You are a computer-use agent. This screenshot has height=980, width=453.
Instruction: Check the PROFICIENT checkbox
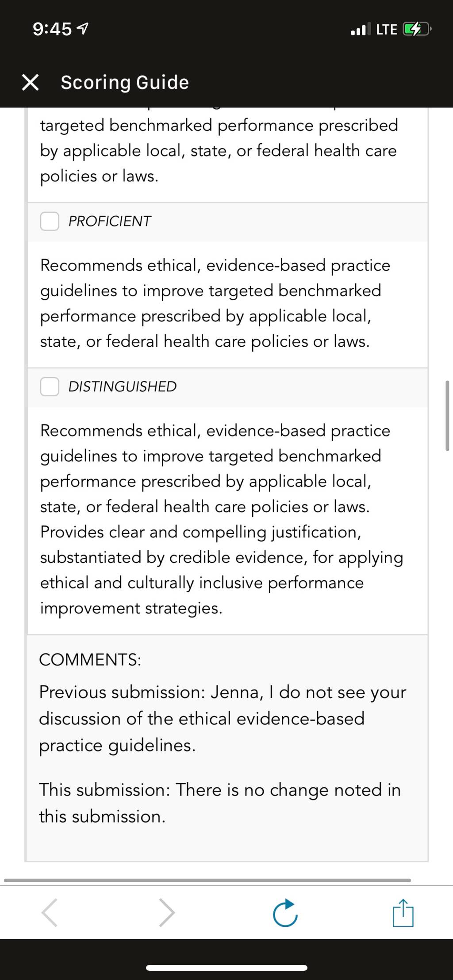click(x=50, y=221)
